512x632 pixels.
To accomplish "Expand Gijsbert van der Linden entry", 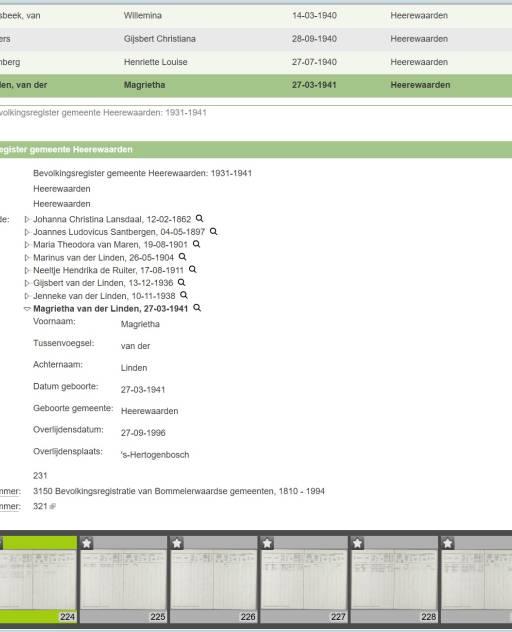I will click(27, 283).
